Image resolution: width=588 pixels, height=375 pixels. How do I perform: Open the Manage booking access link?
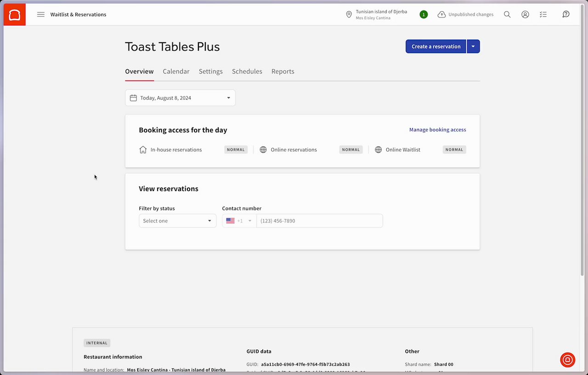point(437,130)
